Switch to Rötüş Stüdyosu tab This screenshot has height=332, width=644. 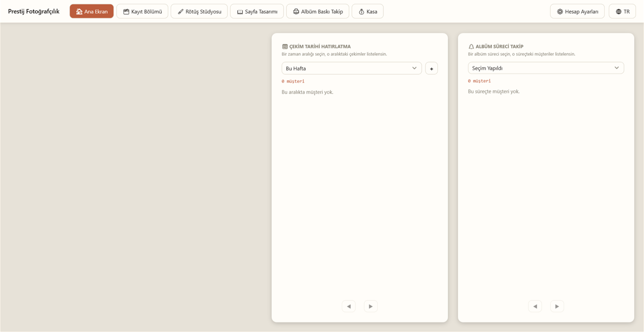click(199, 12)
